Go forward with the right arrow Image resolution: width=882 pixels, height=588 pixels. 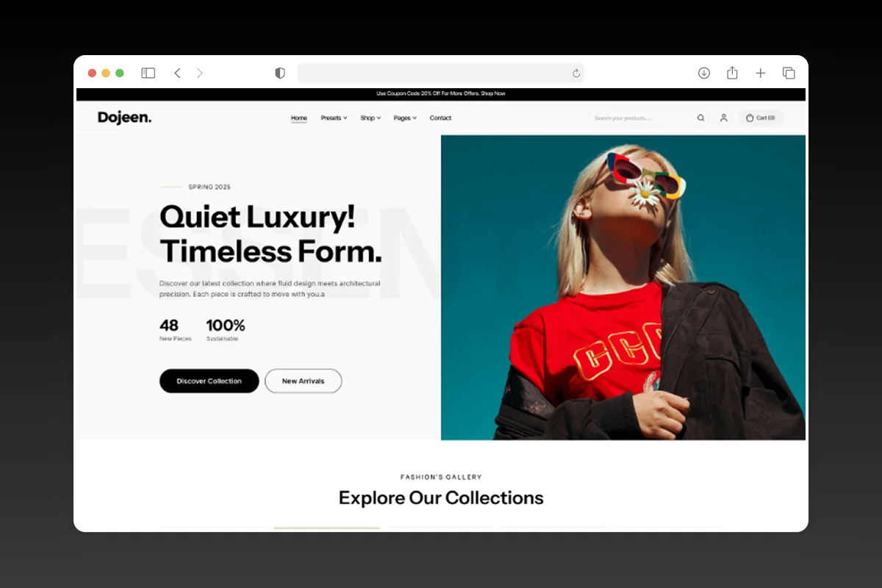[x=200, y=73]
